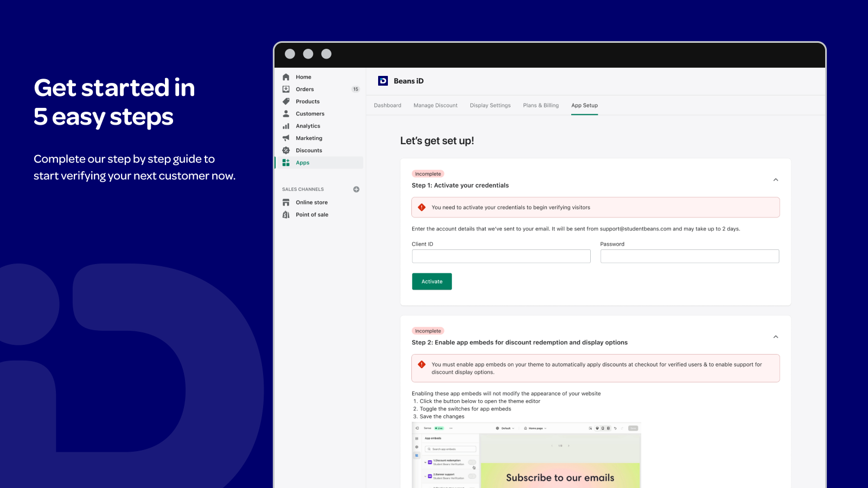
Task: Collapse the Step 2 section chevron
Action: [776, 337]
